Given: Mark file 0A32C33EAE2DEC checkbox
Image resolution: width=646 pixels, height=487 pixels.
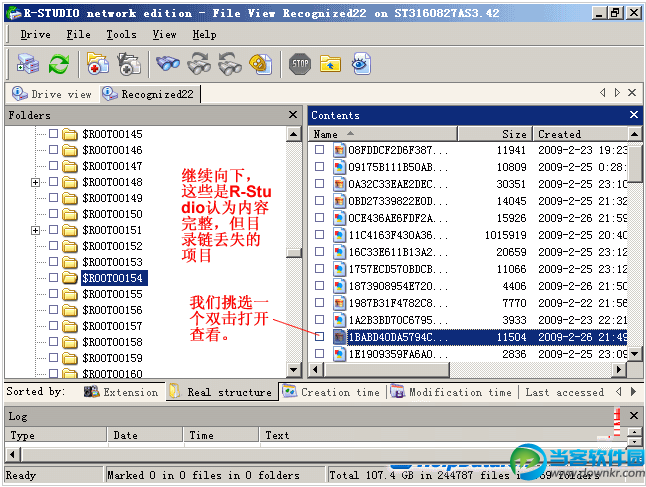Looking at the screenshot, I should (319, 183).
